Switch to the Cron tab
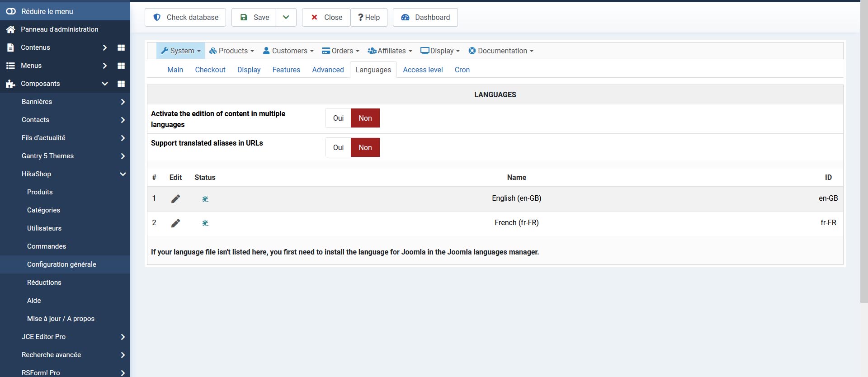 pos(462,70)
